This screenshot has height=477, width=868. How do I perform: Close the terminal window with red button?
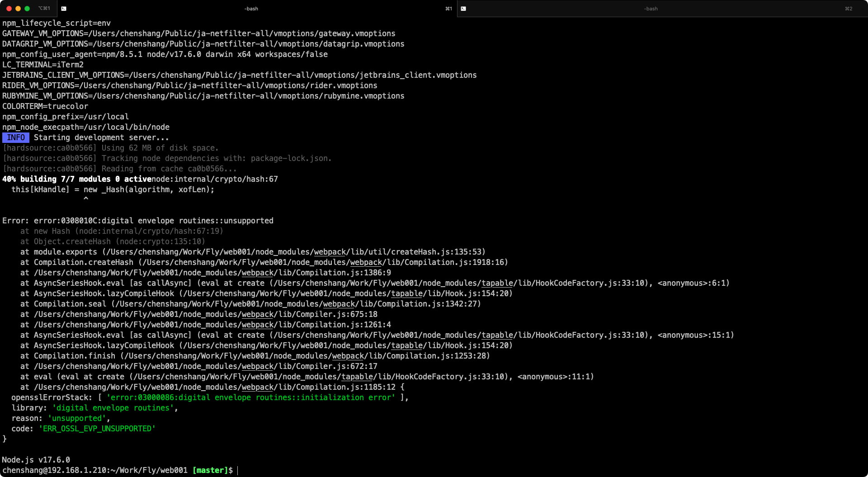pos(9,9)
